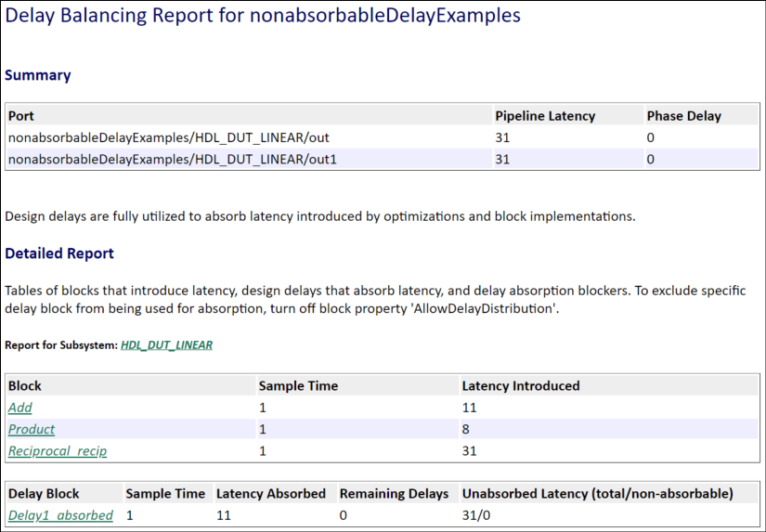Select the Delay Block column header

click(44, 494)
